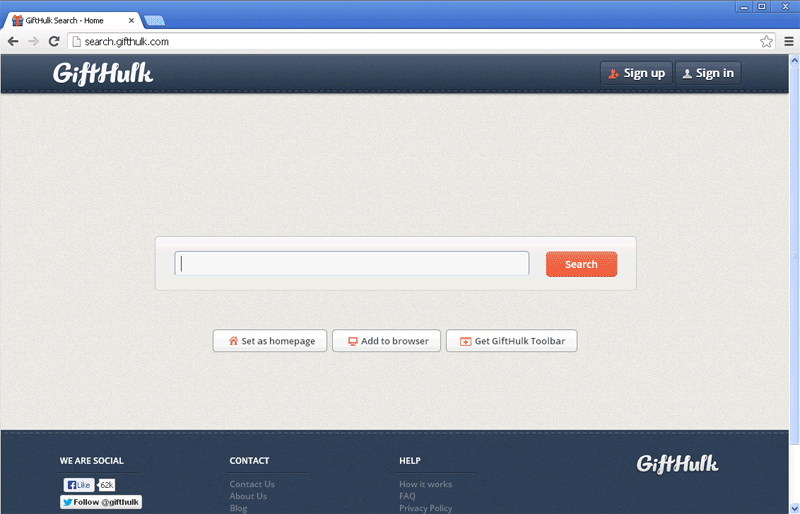Bookmark this page with the star icon
800x514 pixels.
[766, 41]
